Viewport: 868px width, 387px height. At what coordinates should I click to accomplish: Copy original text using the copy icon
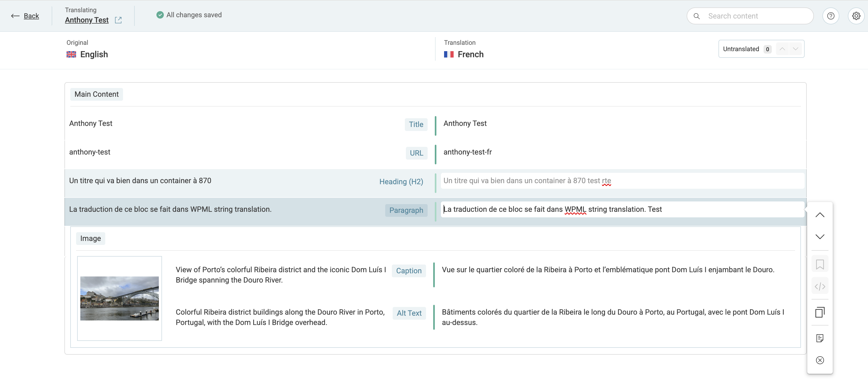point(819,312)
